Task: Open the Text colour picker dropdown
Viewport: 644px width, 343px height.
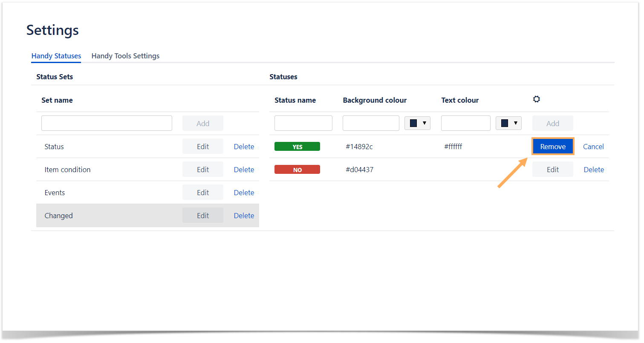Action: click(508, 123)
